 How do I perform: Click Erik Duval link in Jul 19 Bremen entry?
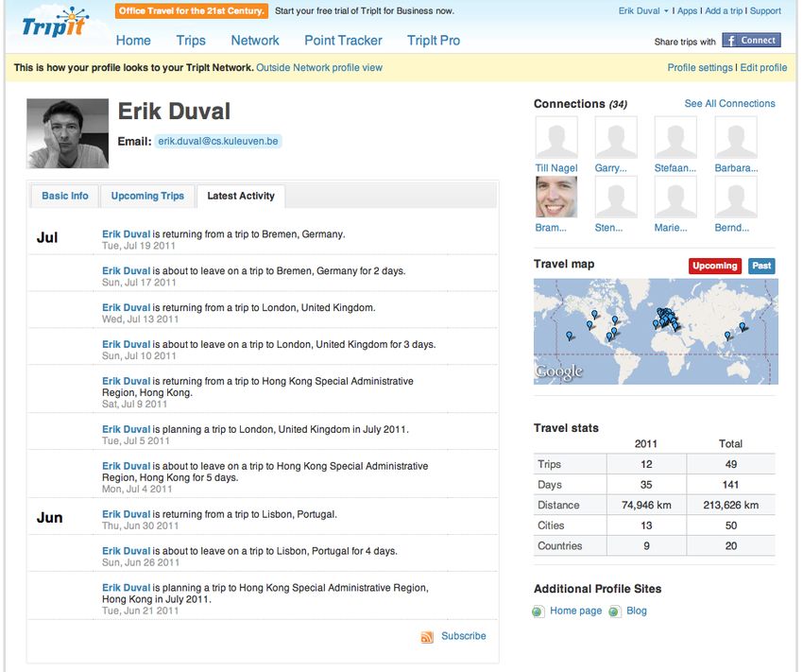coord(126,234)
